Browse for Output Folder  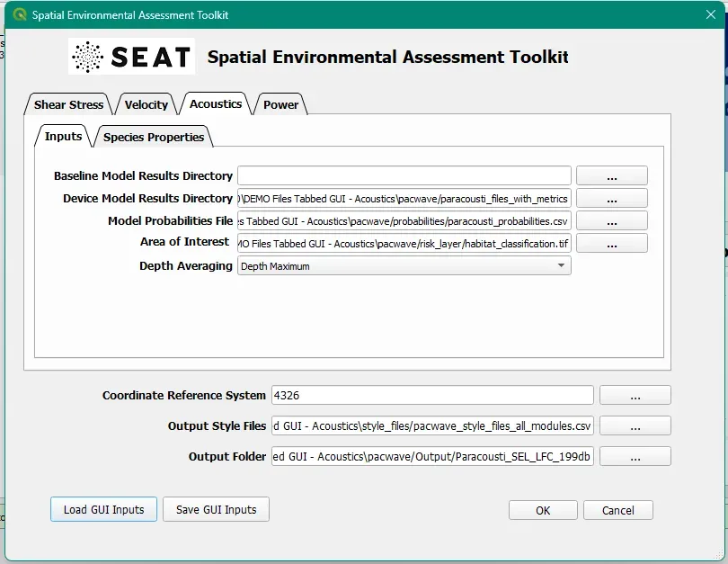click(635, 456)
